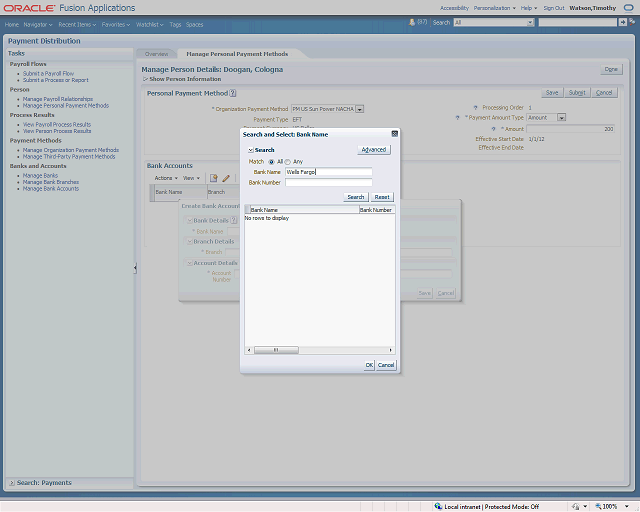The width and height of the screenshot is (640, 512).
Task: Click the Reset button in dialog
Action: 382,197
